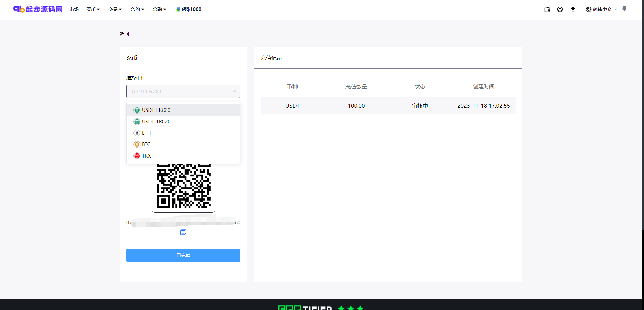Click the 已充值 button
Viewport: 644px width, 310px height.
(183, 255)
